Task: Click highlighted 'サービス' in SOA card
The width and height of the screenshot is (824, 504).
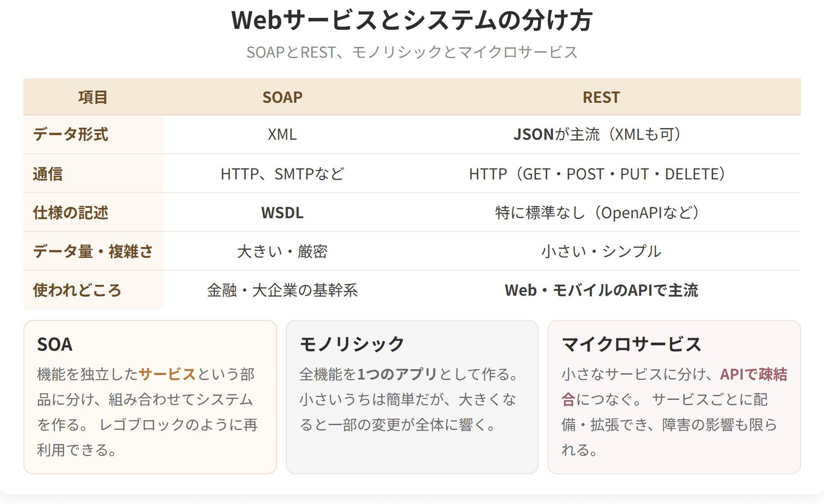Action: (167, 374)
